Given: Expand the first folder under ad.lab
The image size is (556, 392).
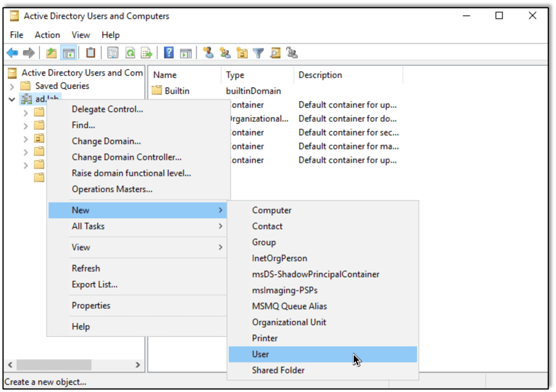Looking at the screenshot, I should tap(26, 112).
